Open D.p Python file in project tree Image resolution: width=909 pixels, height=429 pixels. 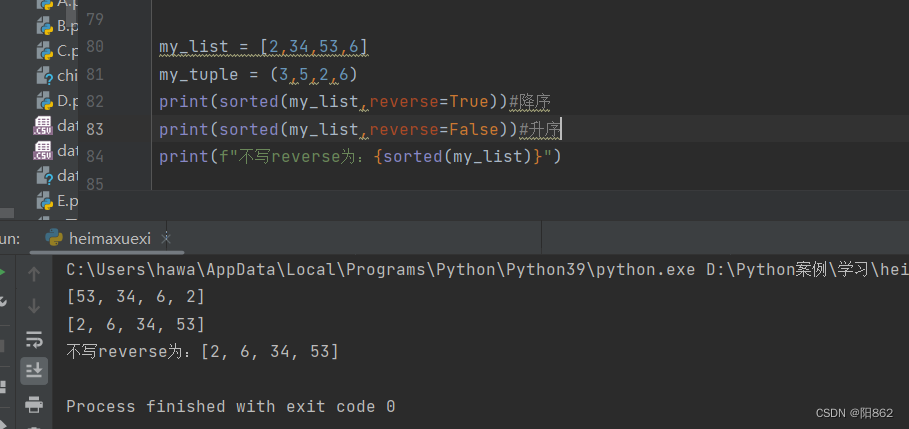click(57, 101)
